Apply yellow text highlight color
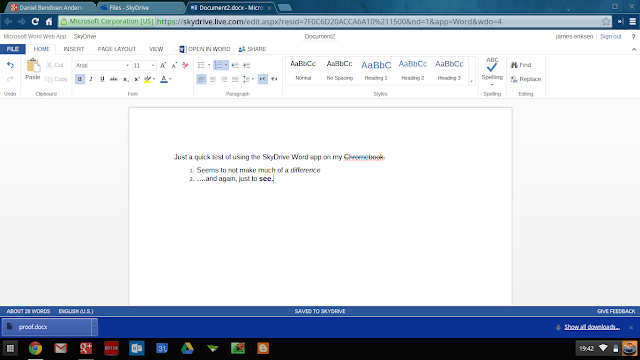This screenshot has height=360, width=640. point(148,79)
